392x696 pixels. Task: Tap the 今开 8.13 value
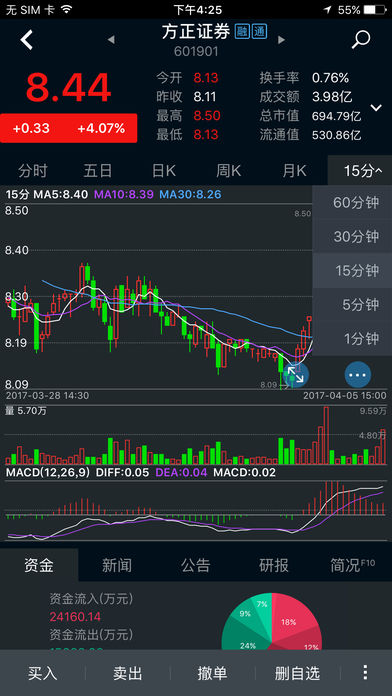click(x=206, y=78)
